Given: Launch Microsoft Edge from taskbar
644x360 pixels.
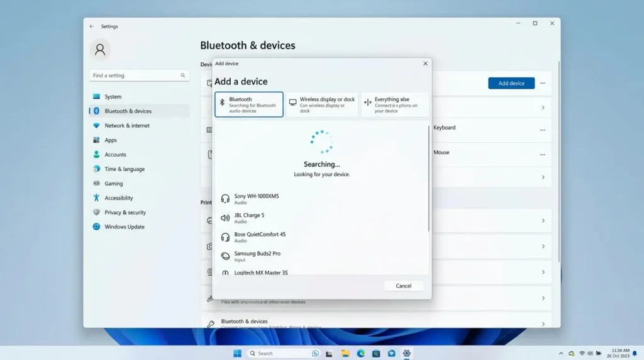Looking at the screenshot, I should click(x=360, y=354).
